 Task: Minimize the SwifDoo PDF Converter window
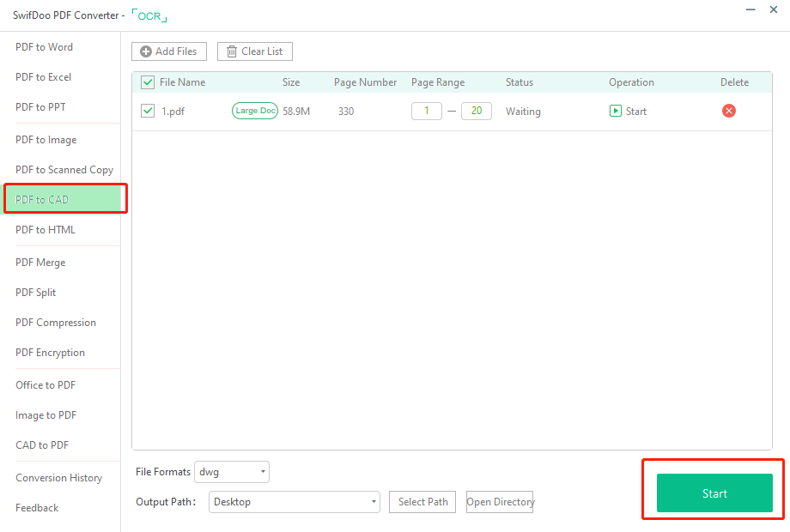pyautogui.click(x=750, y=9)
